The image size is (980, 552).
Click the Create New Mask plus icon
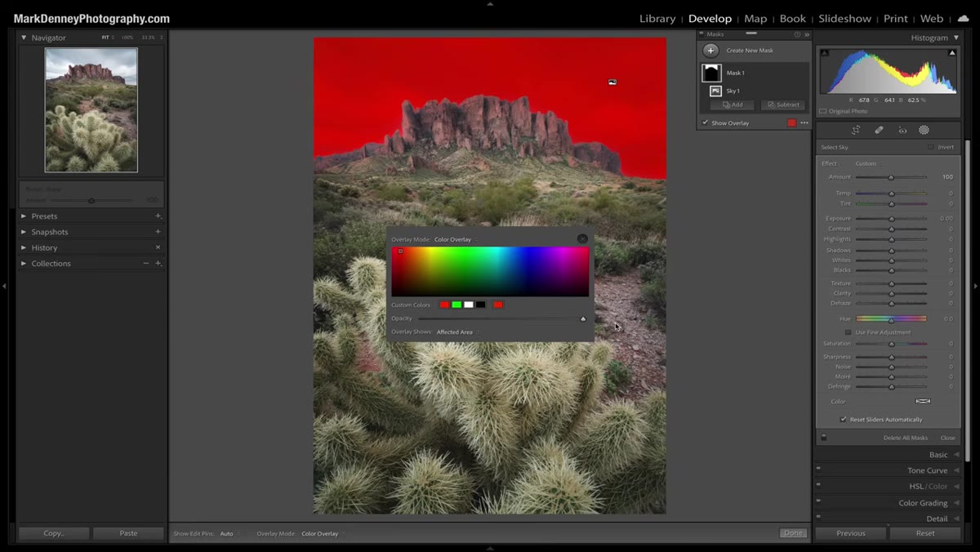711,51
